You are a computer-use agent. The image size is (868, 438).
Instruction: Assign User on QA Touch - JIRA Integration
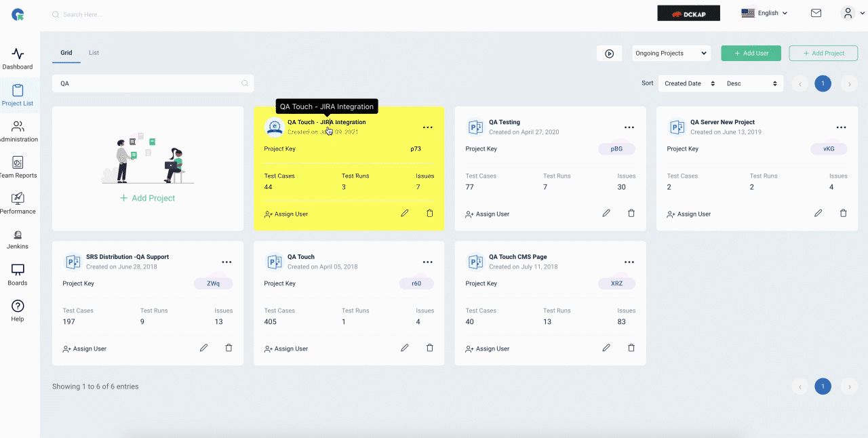(x=286, y=214)
